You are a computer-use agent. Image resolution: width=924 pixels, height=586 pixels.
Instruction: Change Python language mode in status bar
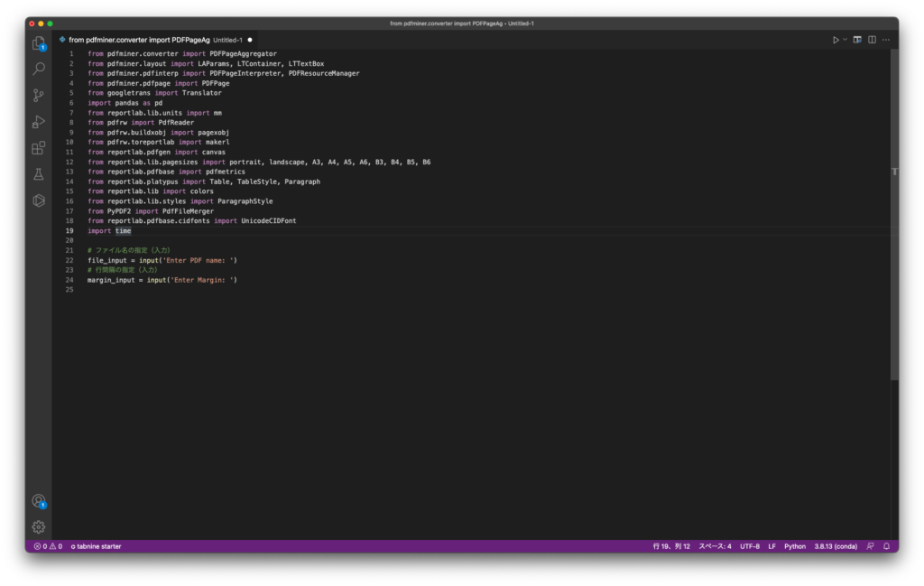795,546
